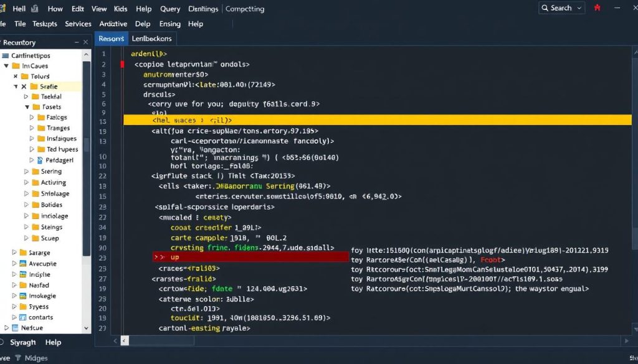Expand the Taekfal folder
Image resolution: width=638 pixels, height=364 pixels.
click(26, 96)
